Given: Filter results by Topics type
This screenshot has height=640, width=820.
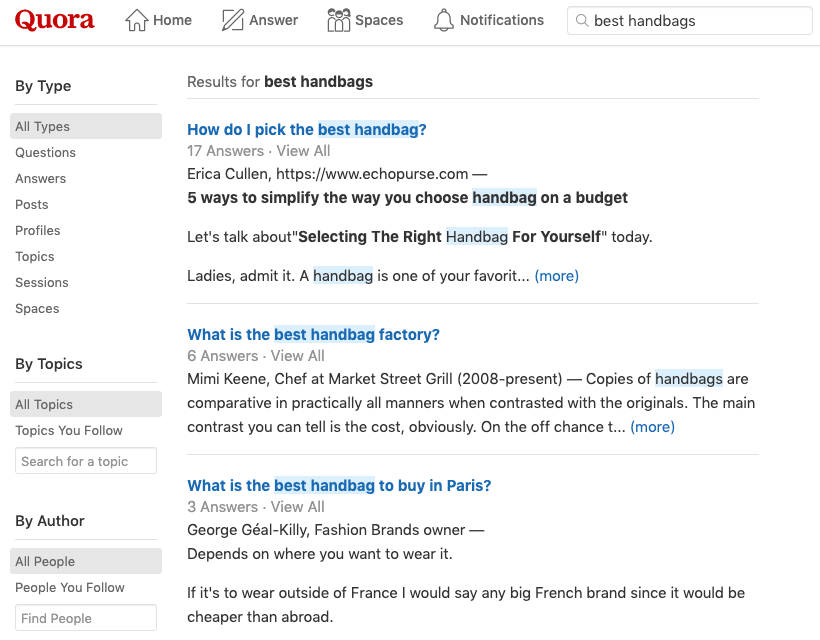Looking at the screenshot, I should pyautogui.click(x=35, y=257).
